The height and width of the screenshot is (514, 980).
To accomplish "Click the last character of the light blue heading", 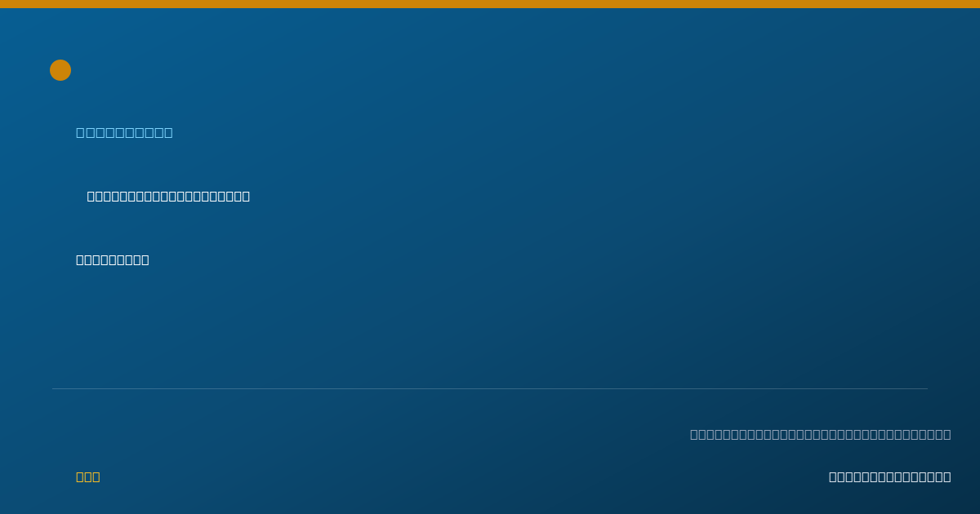I will 169,132.
